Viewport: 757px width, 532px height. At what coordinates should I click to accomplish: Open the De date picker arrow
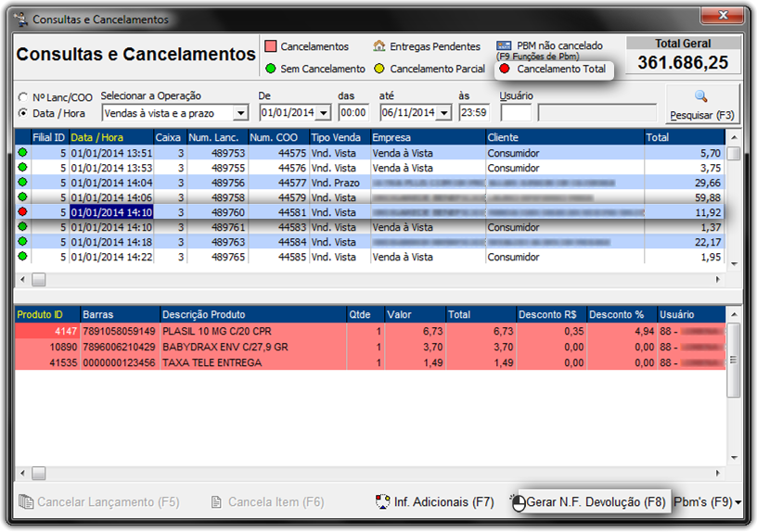click(x=324, y=113)
